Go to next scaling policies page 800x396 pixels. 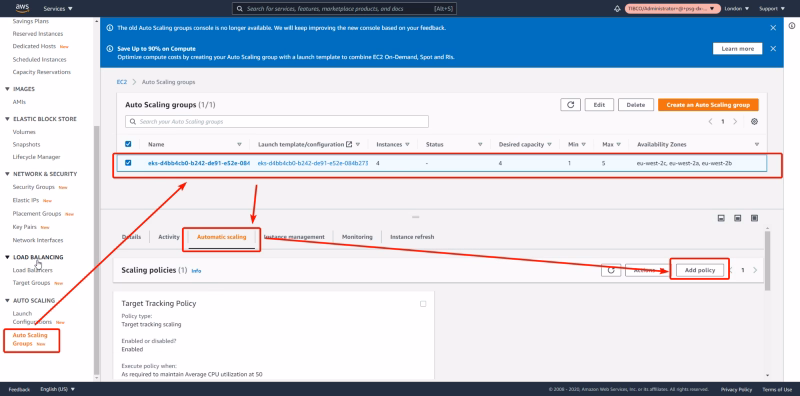(755, 270)
